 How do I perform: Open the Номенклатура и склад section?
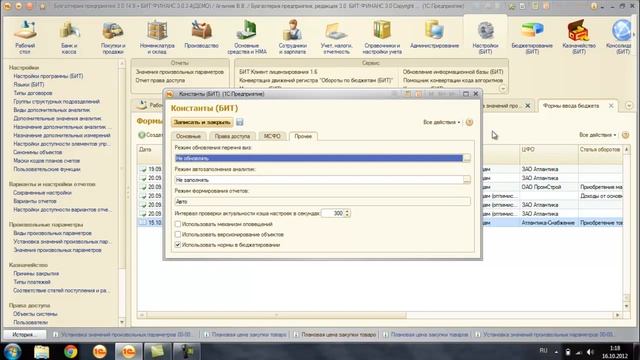(x=157, y=38)
